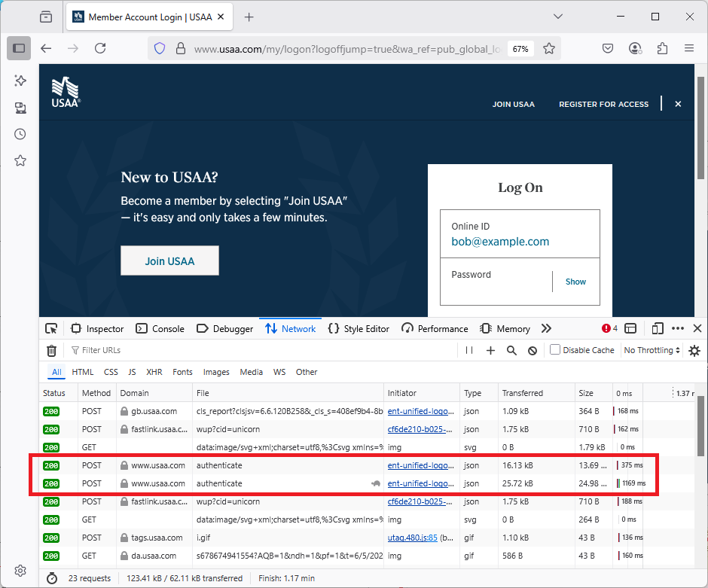Open the Performance tab

pos(435,328)
